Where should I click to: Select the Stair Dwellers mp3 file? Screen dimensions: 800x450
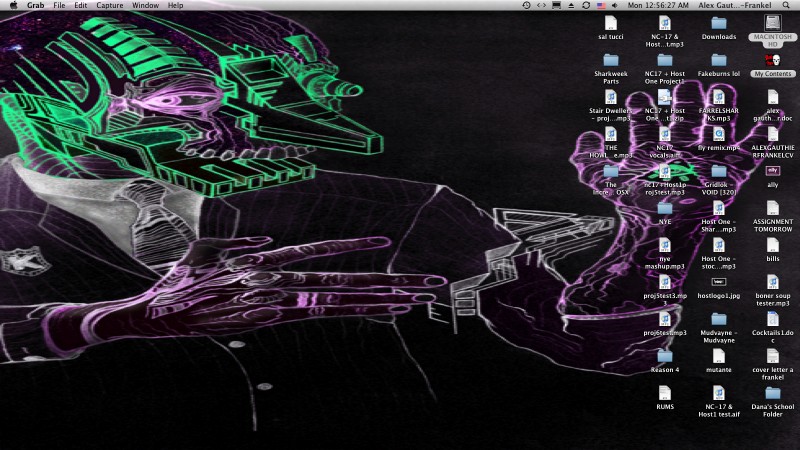(611, 97)
